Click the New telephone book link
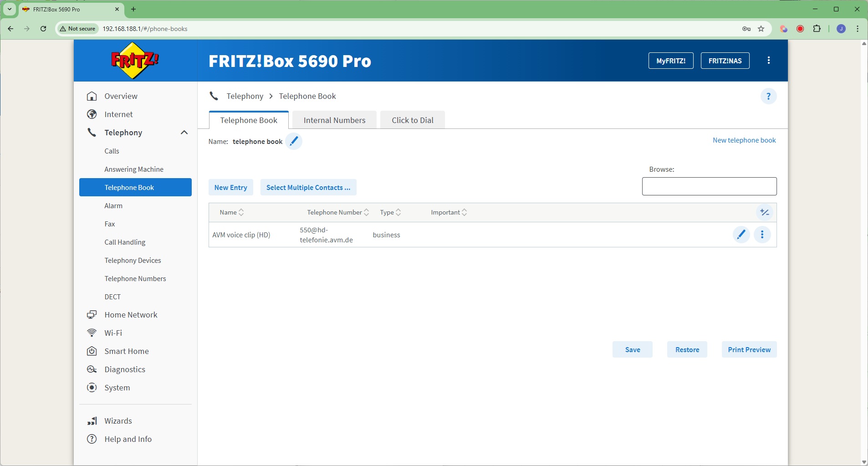 [744, 140]
